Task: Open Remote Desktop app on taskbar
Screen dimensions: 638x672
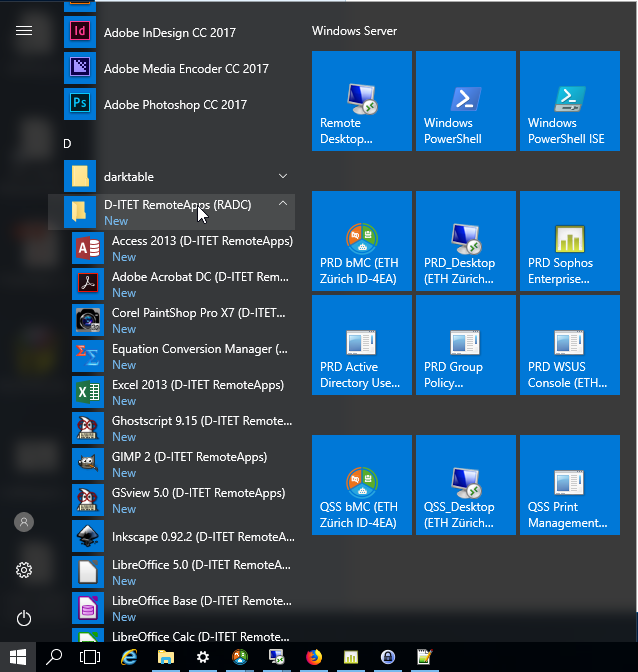Action: pos(277,657)
